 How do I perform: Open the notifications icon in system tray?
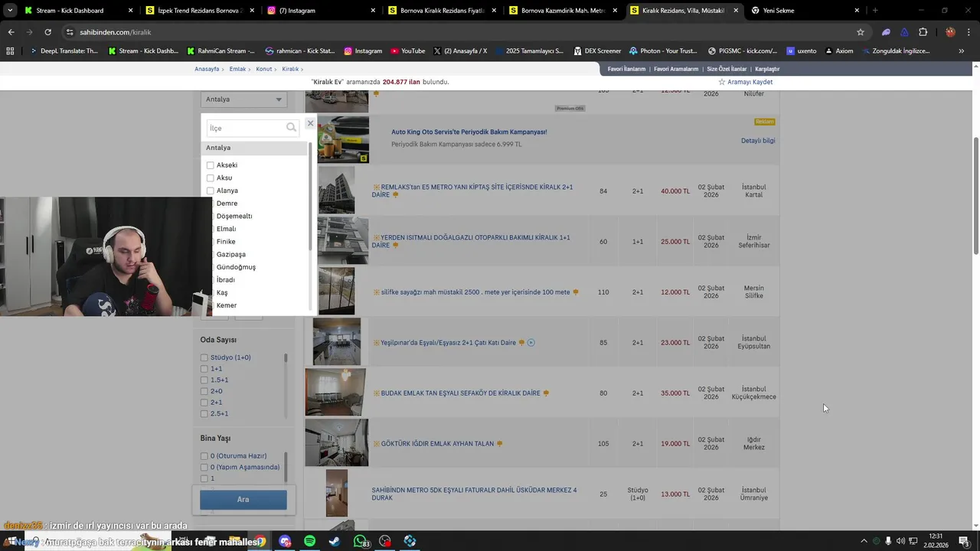point(964,541)
